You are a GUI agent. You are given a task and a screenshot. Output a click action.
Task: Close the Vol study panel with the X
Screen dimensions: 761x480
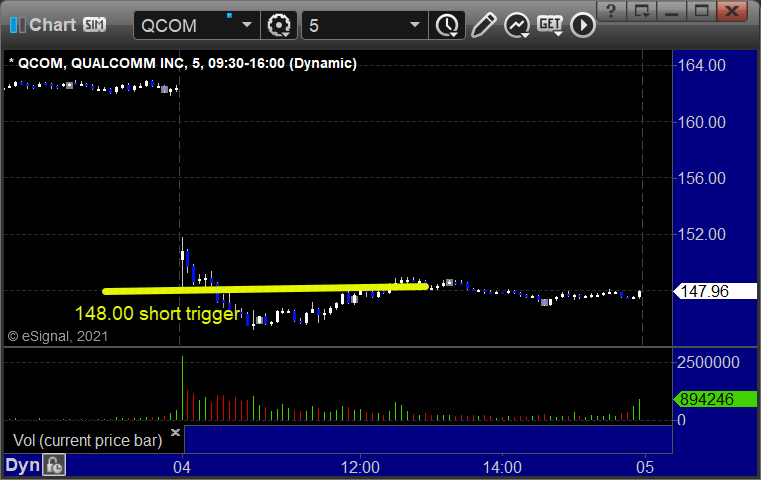click(x=175, y=432)
